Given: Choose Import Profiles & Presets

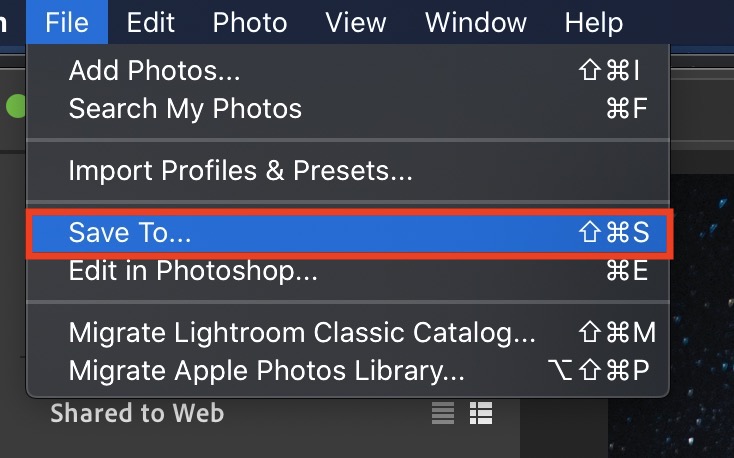Looking at the screenshot, I should click(240, 170).
